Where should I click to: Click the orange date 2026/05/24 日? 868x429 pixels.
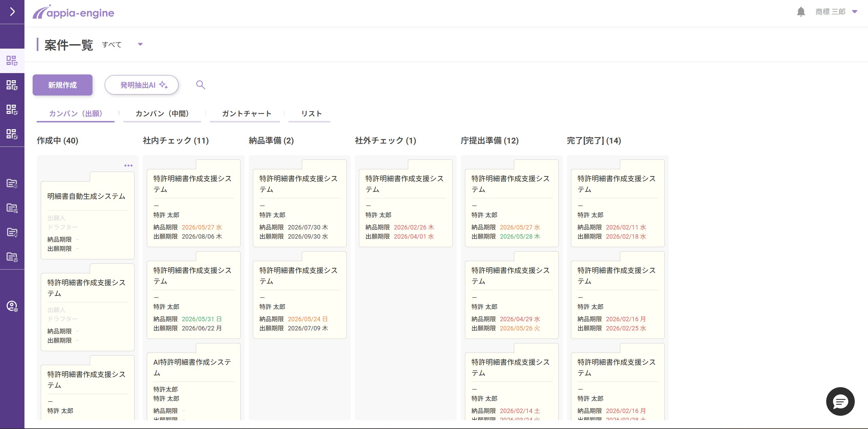coord(308,319)
